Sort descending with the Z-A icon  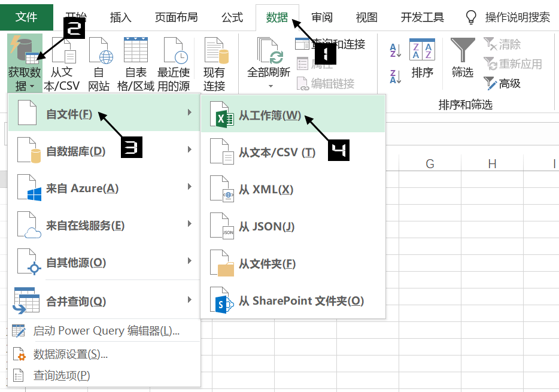pyautogui.click(x=396, y=76)
